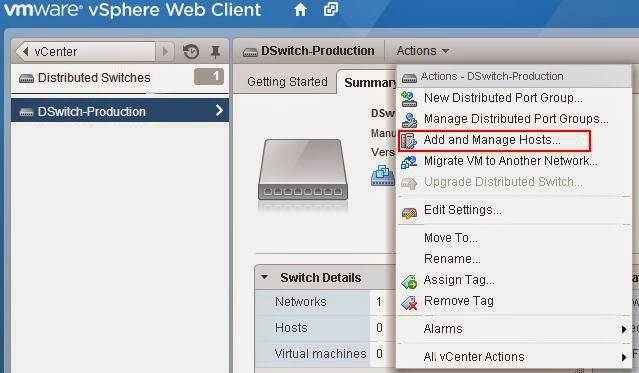Click the New Distributed Port Group icon
639x373 pixels.
tap(409, 99)
